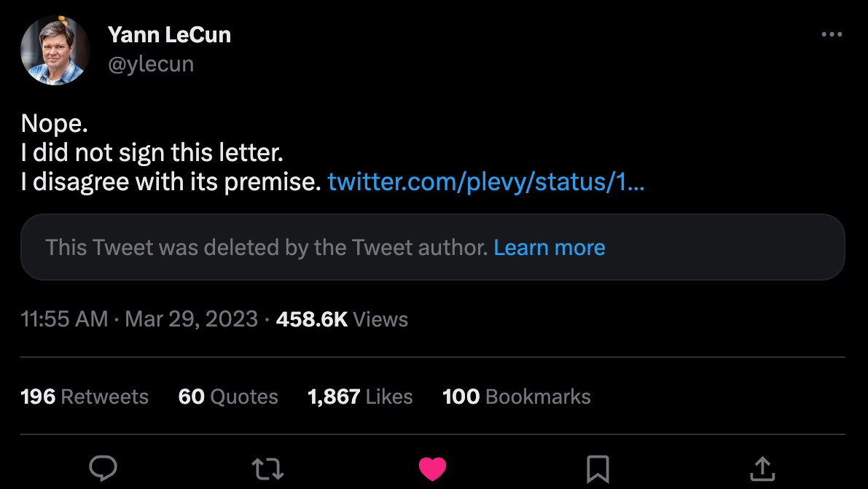Image resolution: width=868 pixels, height=489 pixels.
Task: Click the reply speech bubble icon
Action: pyautogui.click(x=103, y=468)
